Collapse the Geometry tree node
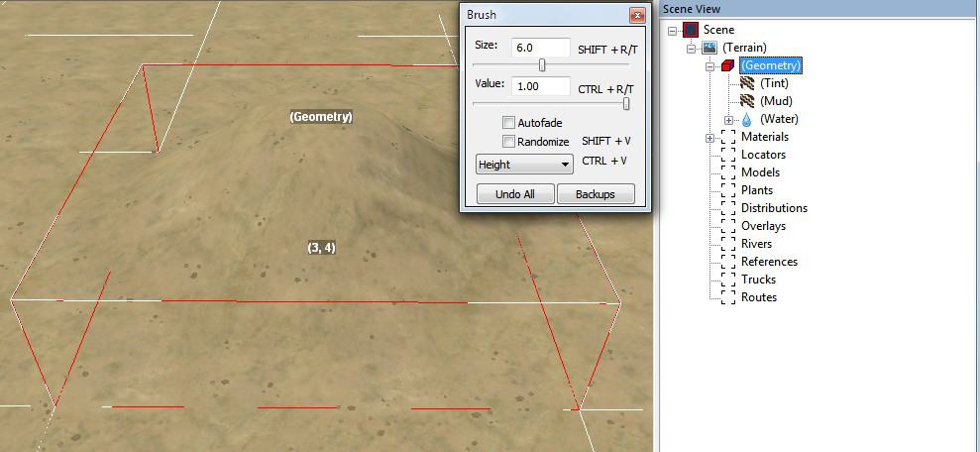980x452 pixels. (710, 66)
